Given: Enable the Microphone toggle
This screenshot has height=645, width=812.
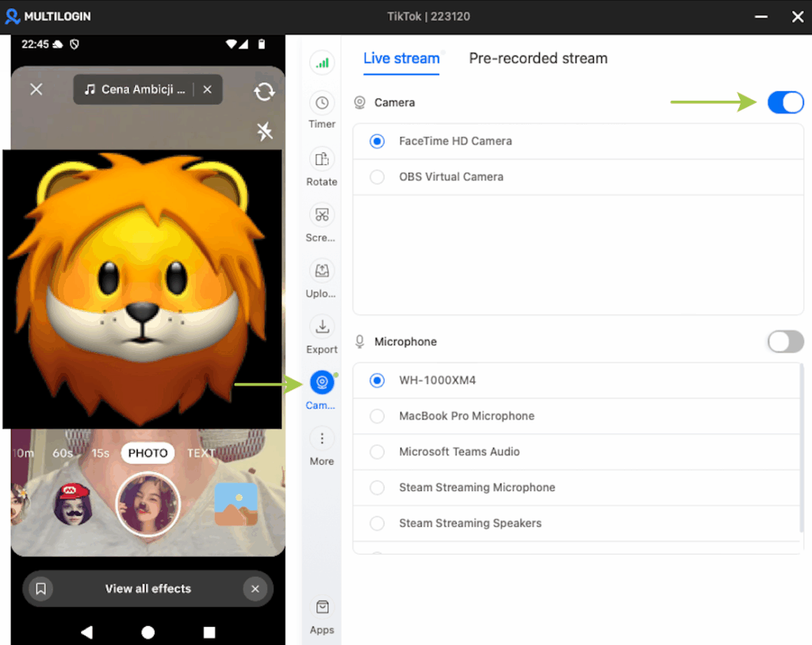Looking at the screenshot, I should (786, 341).
